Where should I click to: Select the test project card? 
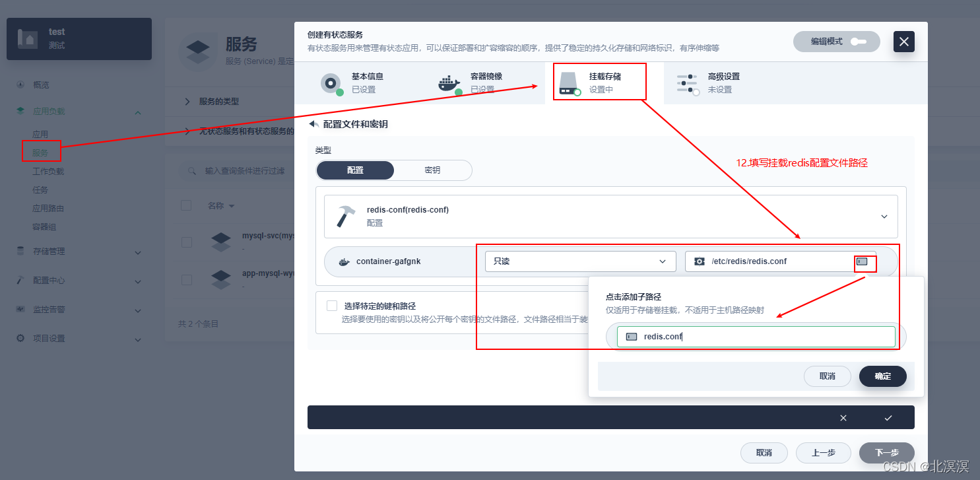click(79, 39)
